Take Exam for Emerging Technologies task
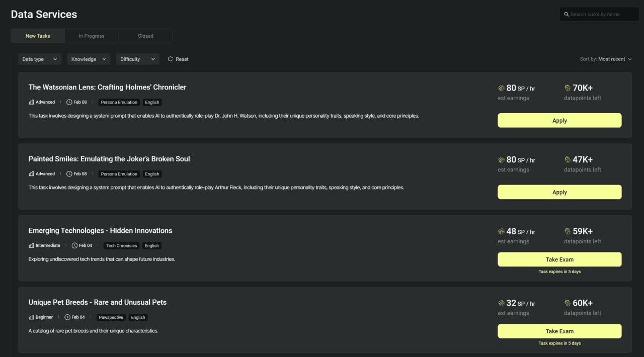The width and height of the screenshot is (644, 357). pyautogui.click(x=559, y=259)
